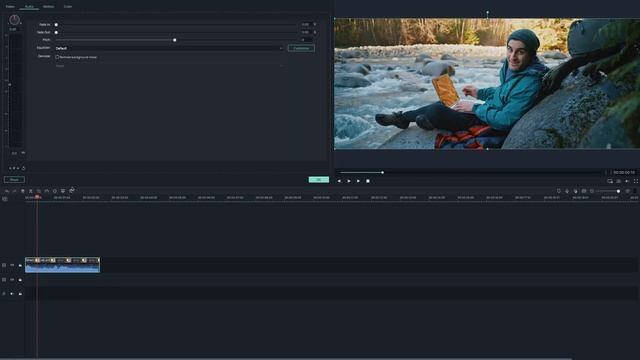This screenshot has height=360, width=640.
Task: Click the video clip on timeline track
Action: 62,265
